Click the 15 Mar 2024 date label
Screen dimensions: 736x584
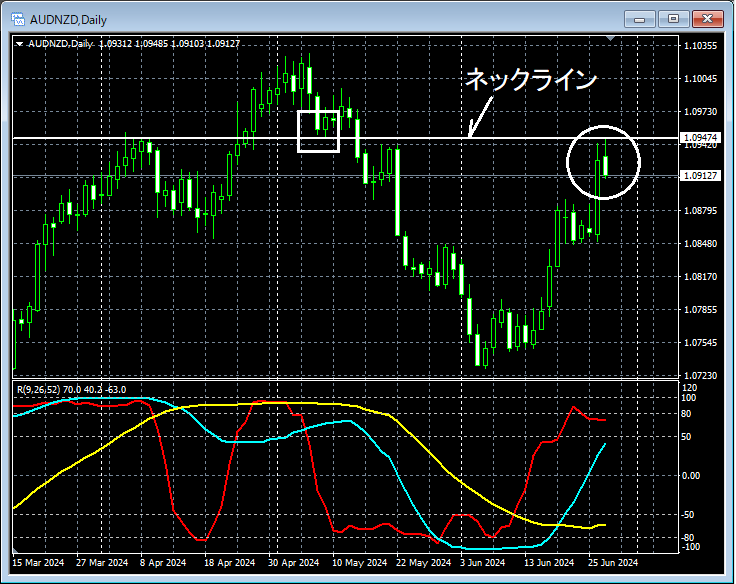pyautogui.click(x=38, y=562)
